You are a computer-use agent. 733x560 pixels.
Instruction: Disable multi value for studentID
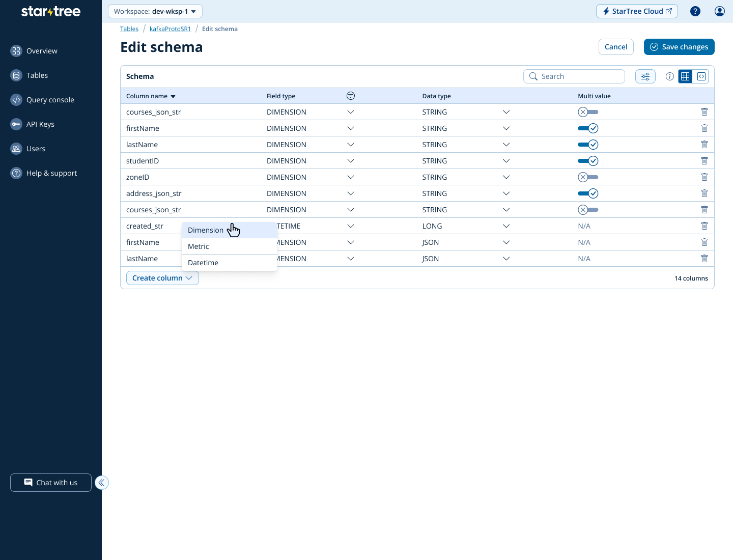pos(588,161)
